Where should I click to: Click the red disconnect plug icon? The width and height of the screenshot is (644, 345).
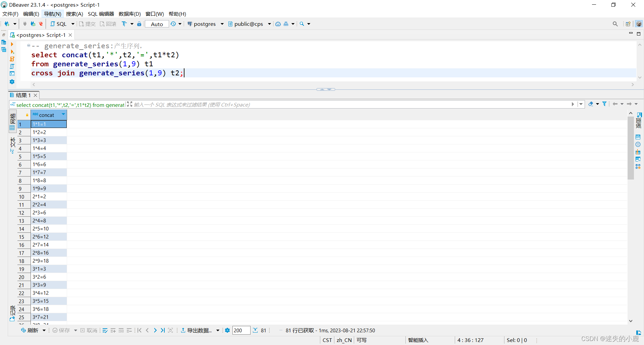(x=41, y=24)
